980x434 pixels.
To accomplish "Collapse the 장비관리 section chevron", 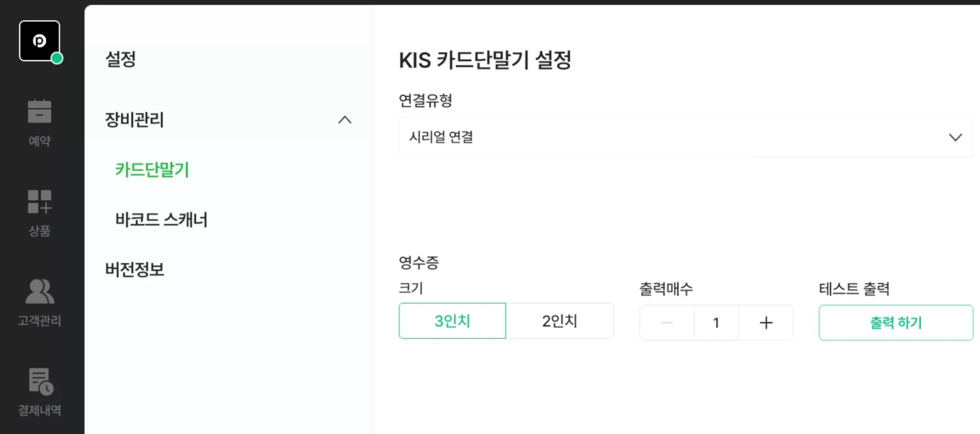I will [345, 120].
